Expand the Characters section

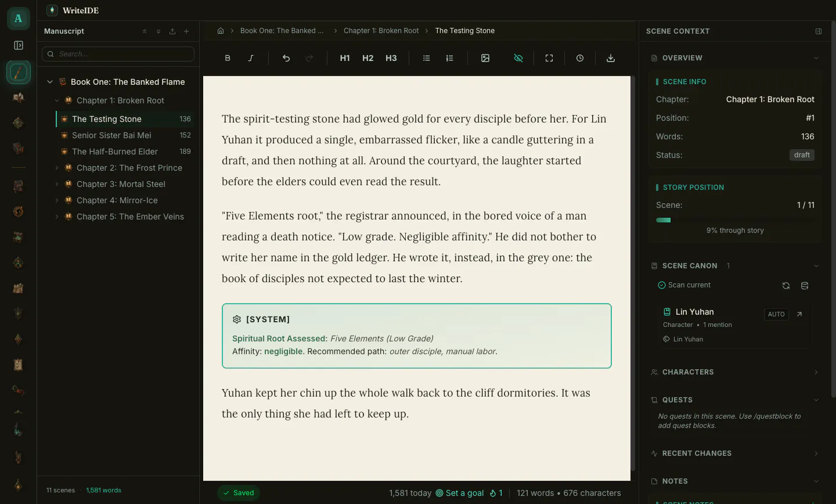point(816,372)
